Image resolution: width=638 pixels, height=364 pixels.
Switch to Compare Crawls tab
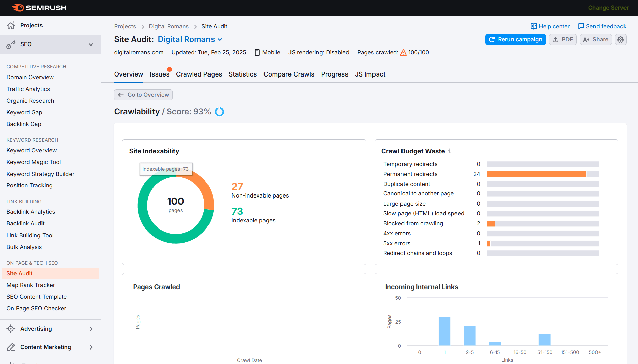[289, 74]
